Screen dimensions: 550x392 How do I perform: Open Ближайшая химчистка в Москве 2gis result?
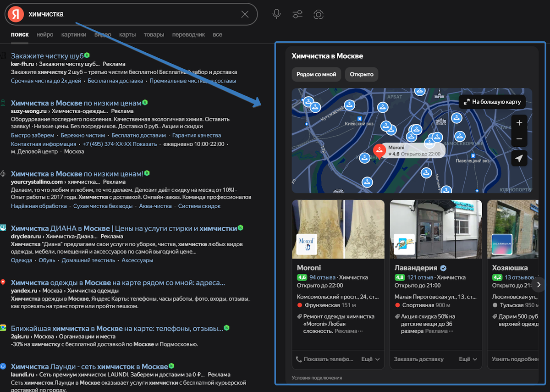(117, 328)
